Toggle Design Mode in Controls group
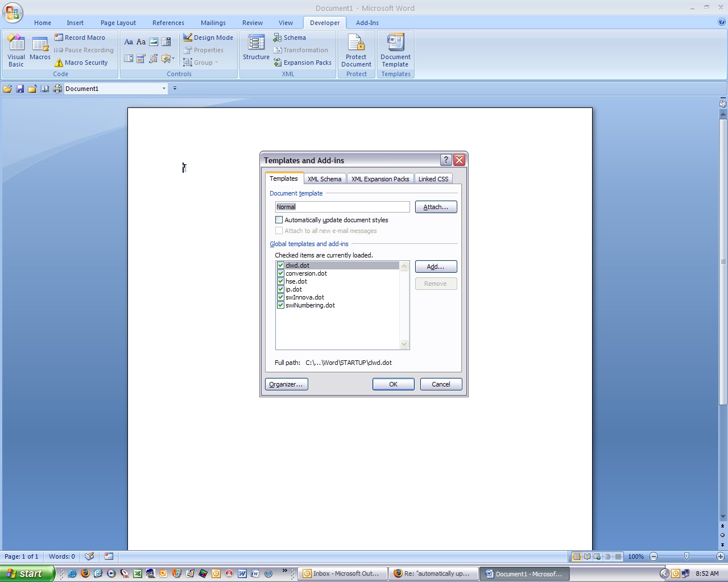The height and width of the screenshot is (582, 728). pyautogui.click(x=208, y=38)
